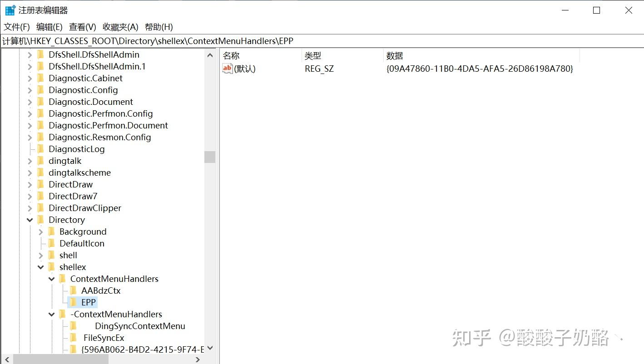Click the vertical scrollbar in the tree pane
The height and width of the screenshot is (364, 644).
209,157
